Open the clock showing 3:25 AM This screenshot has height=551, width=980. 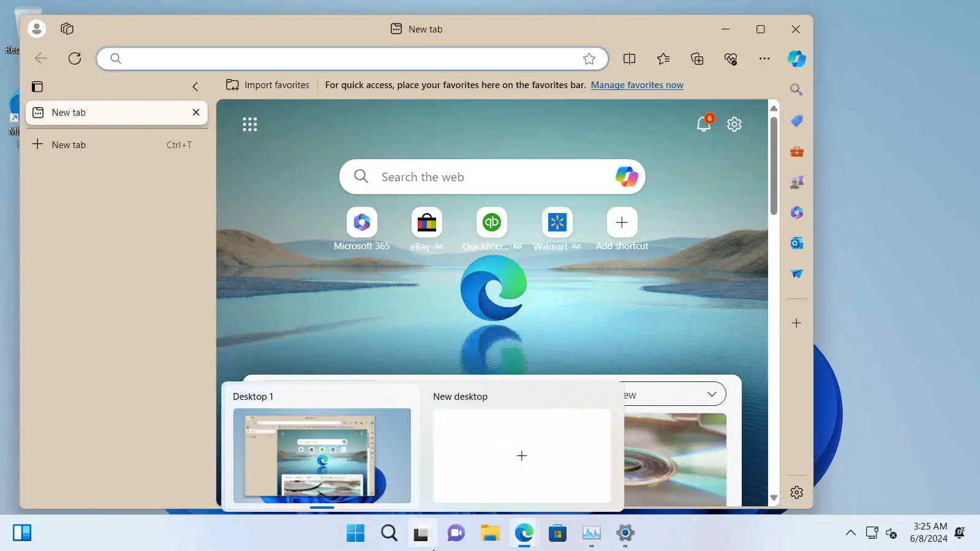(x=929, y=533)
